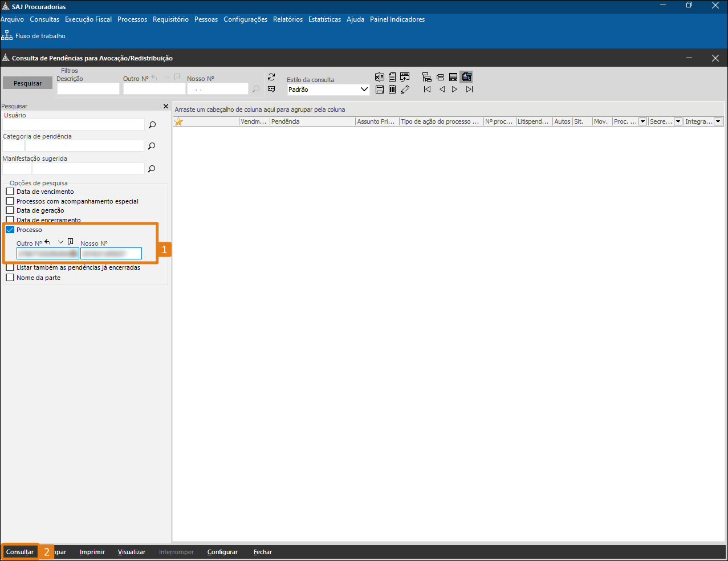
Task: Uncheck the Processo checkbox
Action: 10,230
